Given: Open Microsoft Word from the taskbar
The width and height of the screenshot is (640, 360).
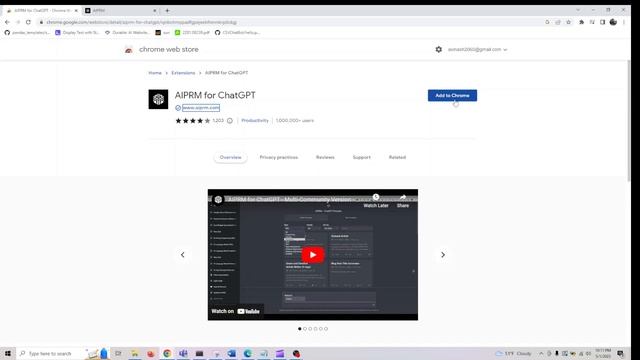Looking at the screenshot, I should (x=231, y=353).
